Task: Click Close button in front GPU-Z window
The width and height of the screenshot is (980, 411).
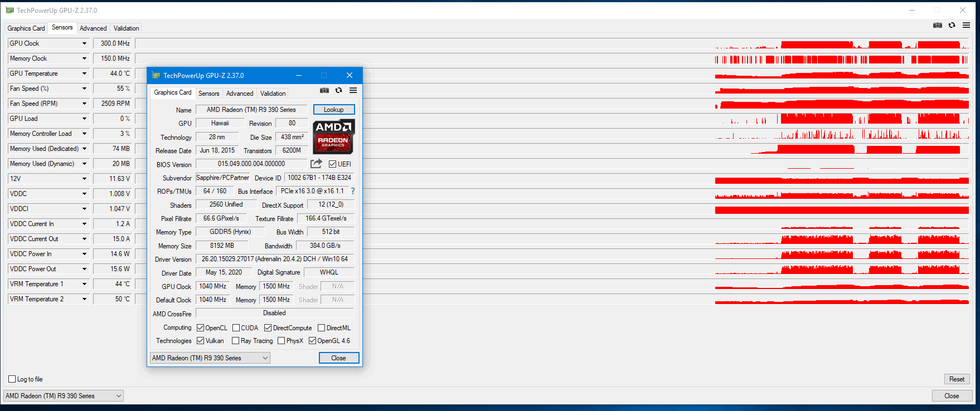Action: (339, 358)
